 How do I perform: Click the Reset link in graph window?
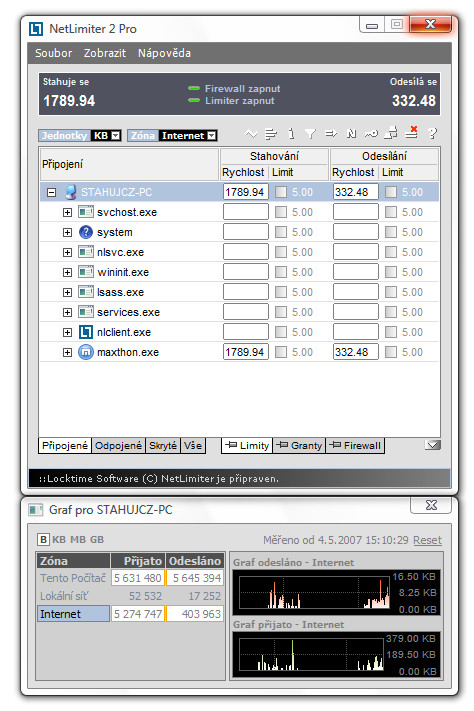coord(427,540)
